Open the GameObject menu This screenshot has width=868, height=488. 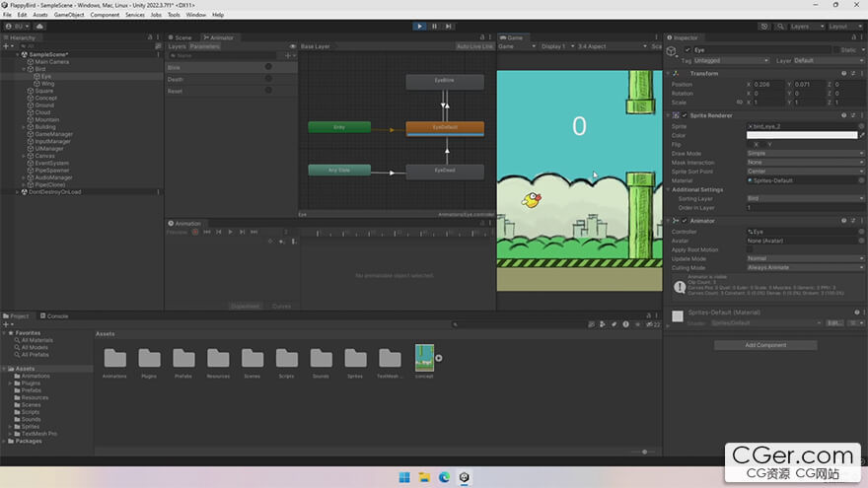[68, 15]
